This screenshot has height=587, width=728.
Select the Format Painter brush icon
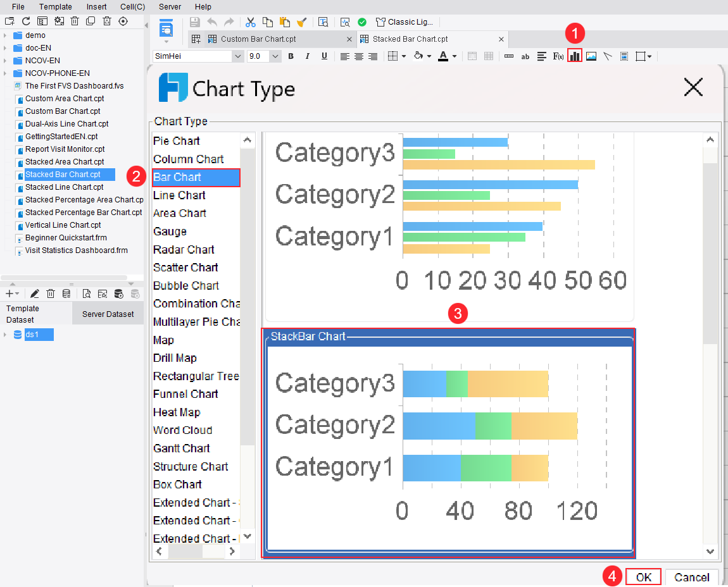point(302,22)
